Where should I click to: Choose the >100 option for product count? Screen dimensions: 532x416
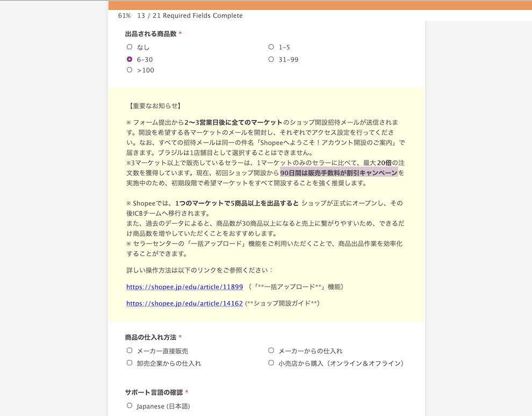[x=129, y=70]
